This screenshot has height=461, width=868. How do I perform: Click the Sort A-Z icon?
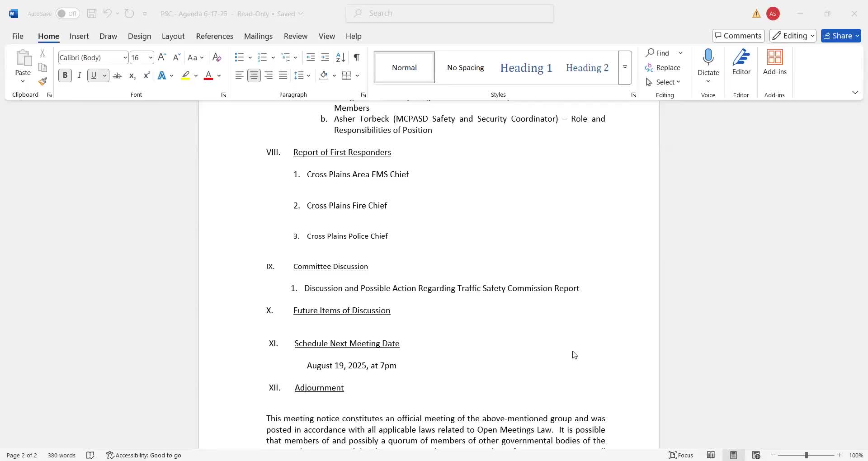click(x=340, y=57)
